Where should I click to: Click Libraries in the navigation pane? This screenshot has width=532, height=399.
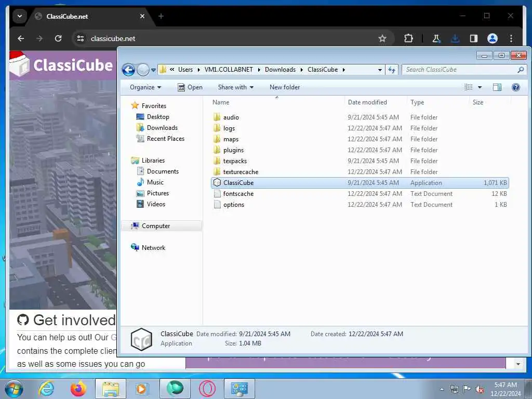tap(148, 161)
